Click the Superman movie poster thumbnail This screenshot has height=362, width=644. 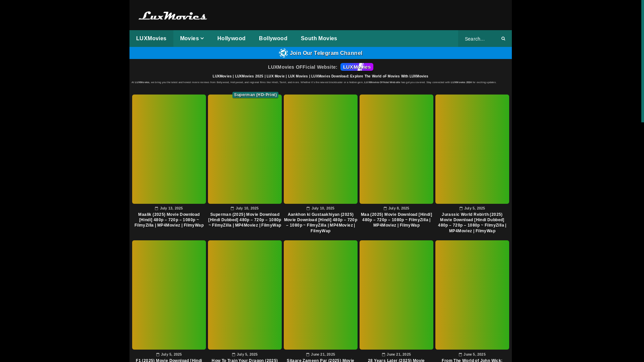tap(245, 149)
